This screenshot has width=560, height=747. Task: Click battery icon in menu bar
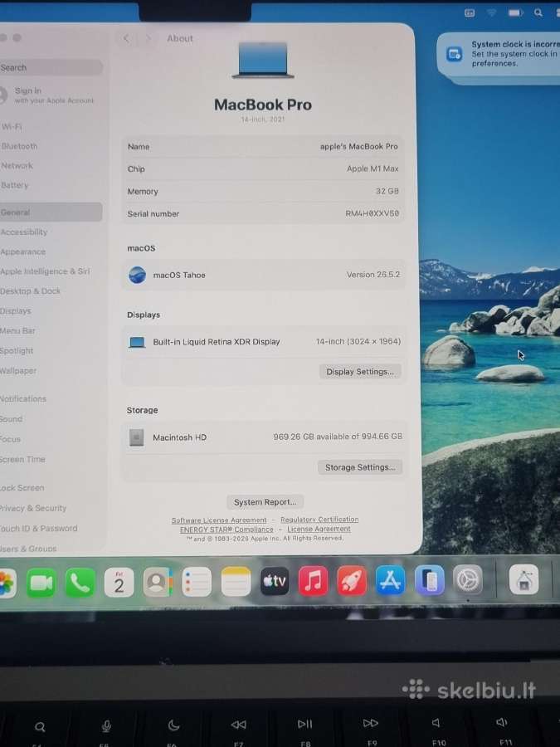(x=515, y=12)
